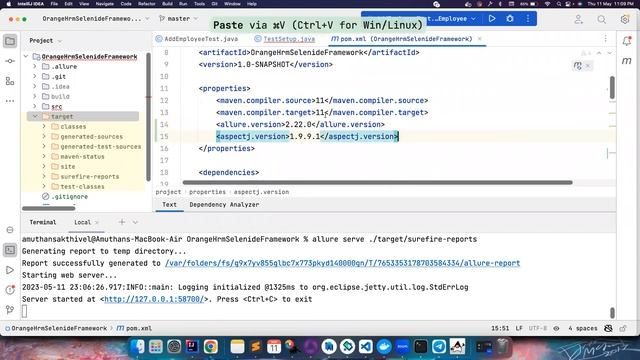Open Search Everywhere magnifier
The image size is (640, 360).
click(602, 19)
